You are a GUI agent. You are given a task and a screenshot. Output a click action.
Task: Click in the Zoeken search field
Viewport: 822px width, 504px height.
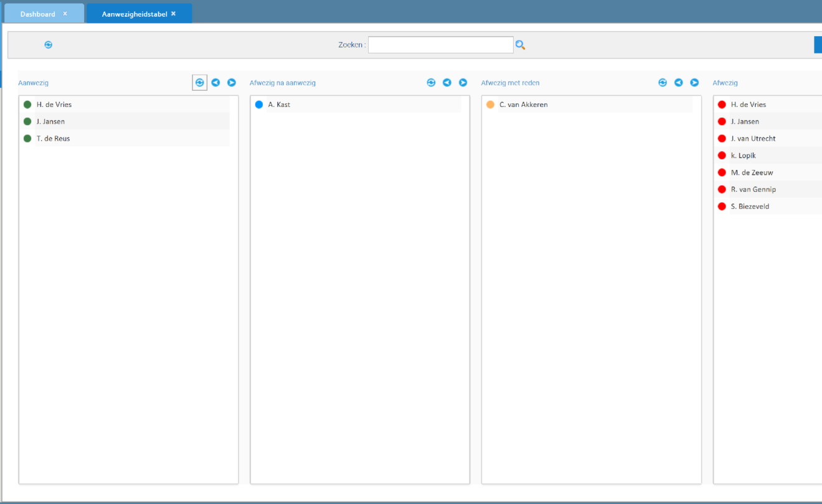click(x=440, y=45)
